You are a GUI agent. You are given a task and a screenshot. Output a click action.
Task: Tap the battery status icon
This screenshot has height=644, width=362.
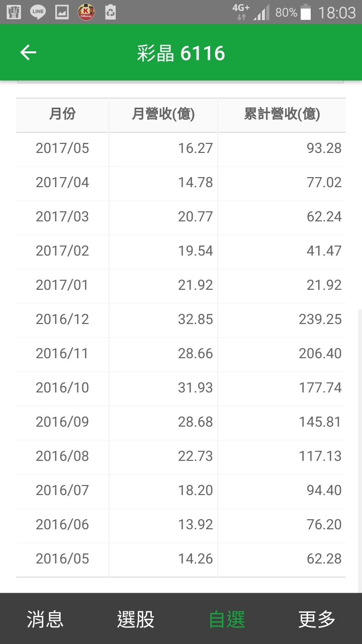pyautogui.click(x=305, y=12)
